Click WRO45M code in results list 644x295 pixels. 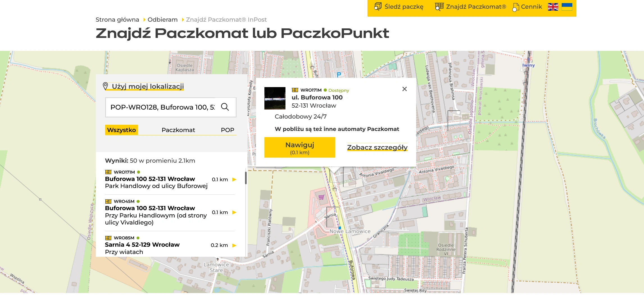(124, 201)
